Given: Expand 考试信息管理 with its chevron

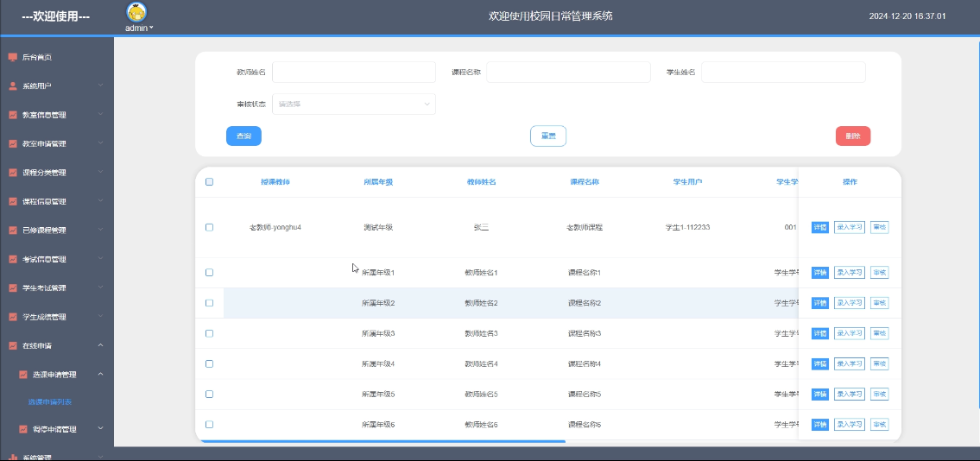Looking at the screenshot, I should coord(101,259).
